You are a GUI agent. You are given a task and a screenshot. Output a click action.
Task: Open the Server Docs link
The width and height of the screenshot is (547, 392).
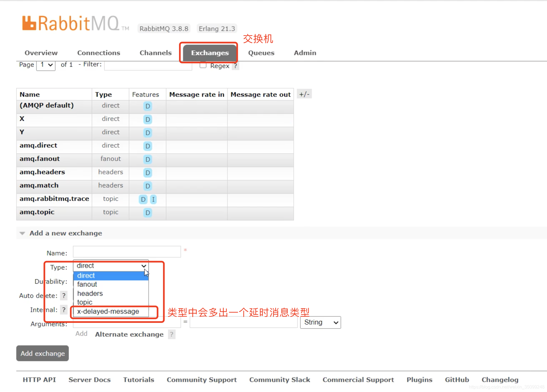click(x=89, y=380)
